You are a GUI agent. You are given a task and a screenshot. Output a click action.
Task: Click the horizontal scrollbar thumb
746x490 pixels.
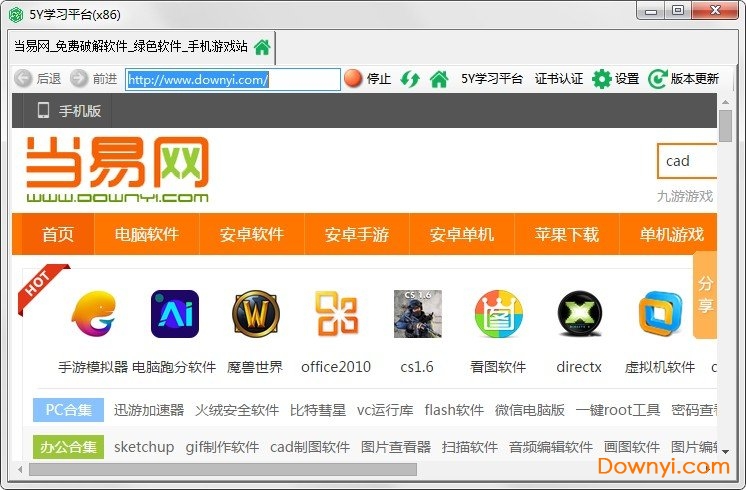coord(223,470)
